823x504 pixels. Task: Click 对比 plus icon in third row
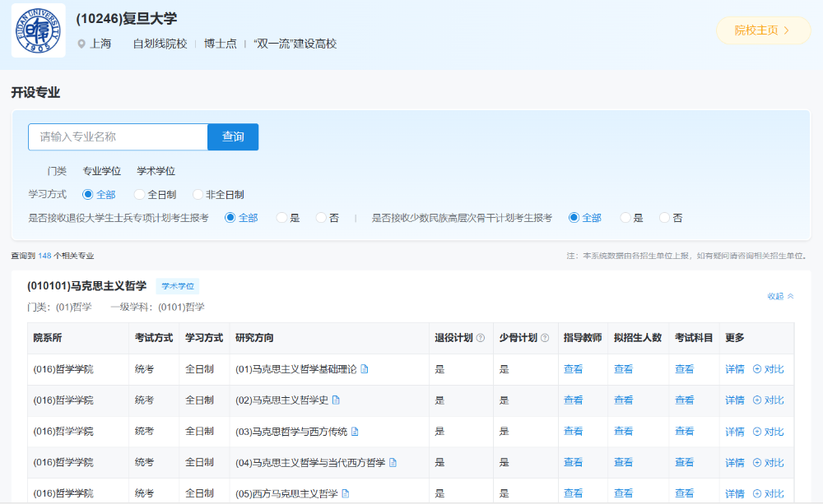(x=757, y=432)
